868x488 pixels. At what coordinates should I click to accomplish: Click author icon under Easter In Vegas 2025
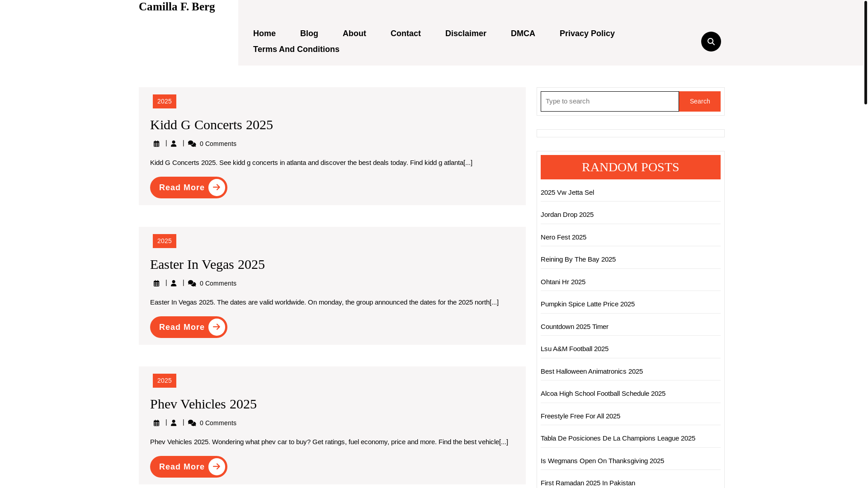tap(174, 283)
